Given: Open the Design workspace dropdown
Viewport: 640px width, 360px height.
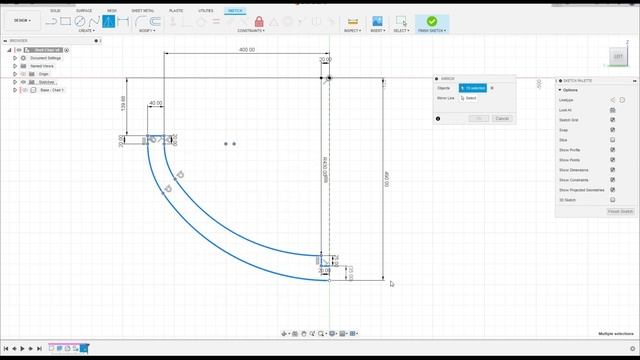Looking at the screenshot, I should [22, 20].
